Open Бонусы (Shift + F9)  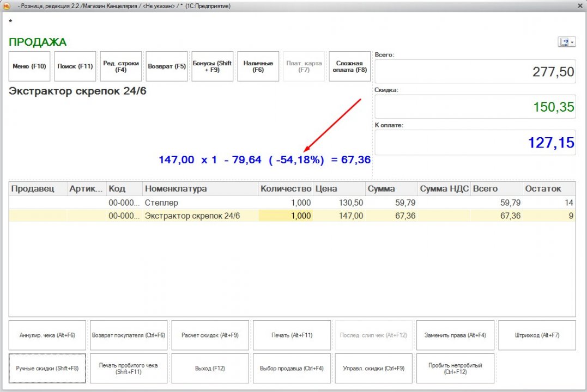[x=212, y=66]
